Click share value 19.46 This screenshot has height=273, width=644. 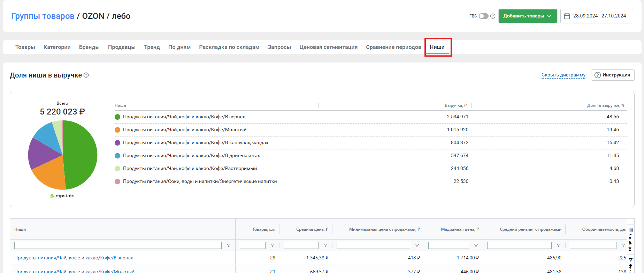613,130
